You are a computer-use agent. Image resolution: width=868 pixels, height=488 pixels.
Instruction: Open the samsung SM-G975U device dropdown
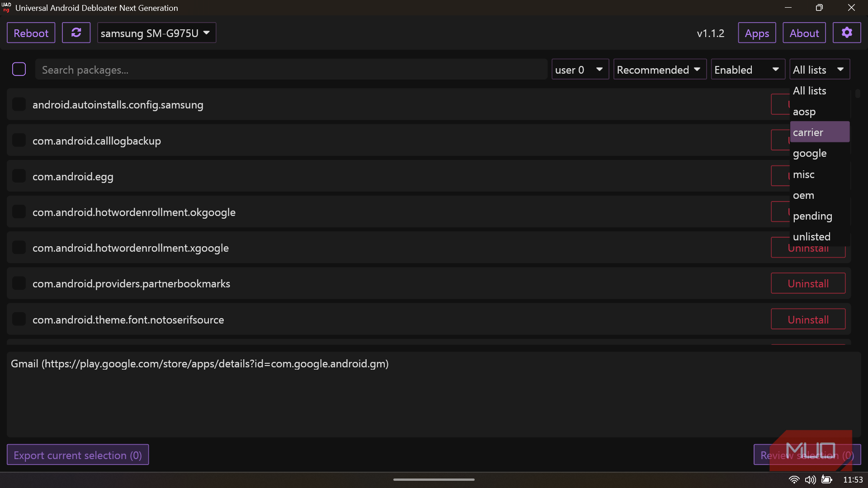(x=156, y=33)
